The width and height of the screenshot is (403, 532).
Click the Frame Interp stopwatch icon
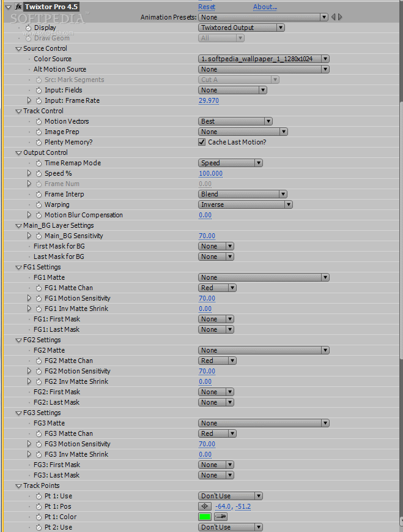[39, 195]
